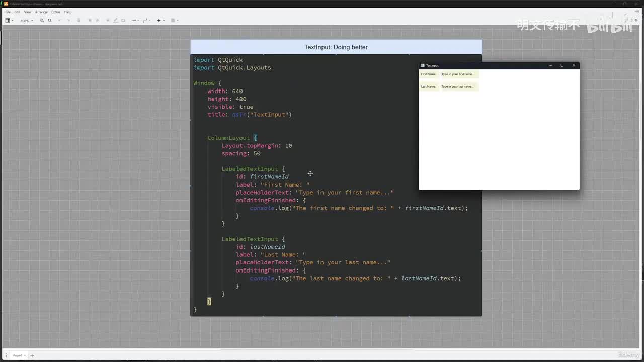Image resolution: width=644 pixels, height=362 pixels.
Task: Open the waypoints style dropdown
Action: pos(146,21)
